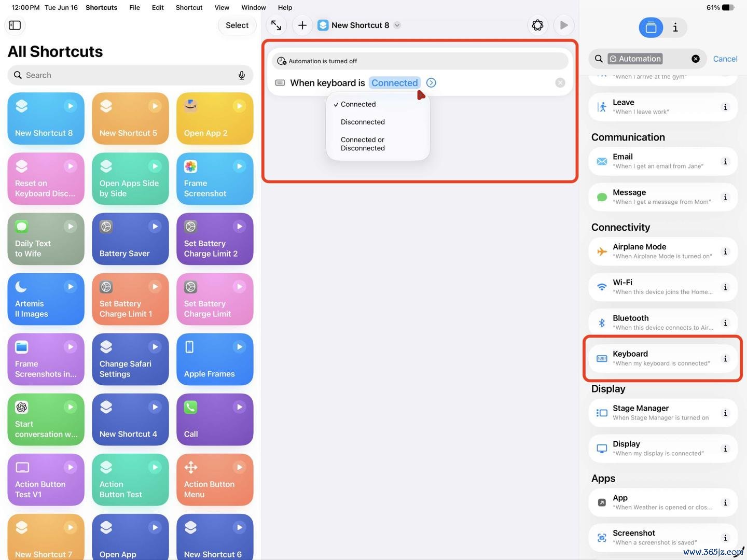Add the Wi-Fi automation trigger

coord(663,287)
